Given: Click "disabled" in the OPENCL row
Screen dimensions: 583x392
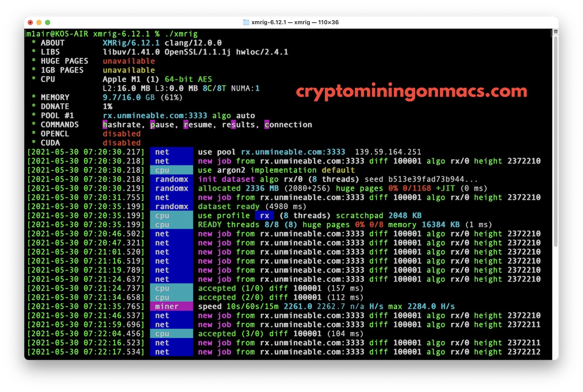Looking at the screenshot, I should 122,134.
